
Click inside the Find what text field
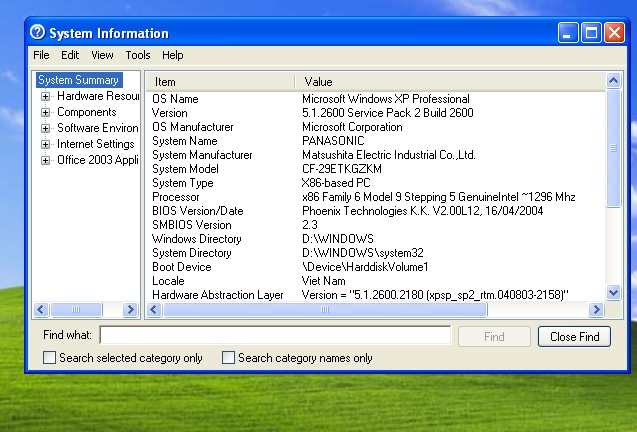[x=275, y=337]
